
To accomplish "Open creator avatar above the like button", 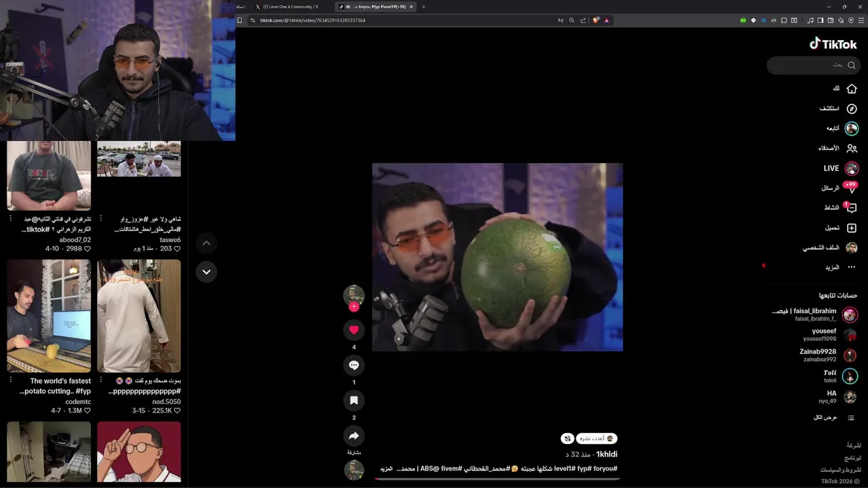I will pyautogui.click(x=353, y=295).
